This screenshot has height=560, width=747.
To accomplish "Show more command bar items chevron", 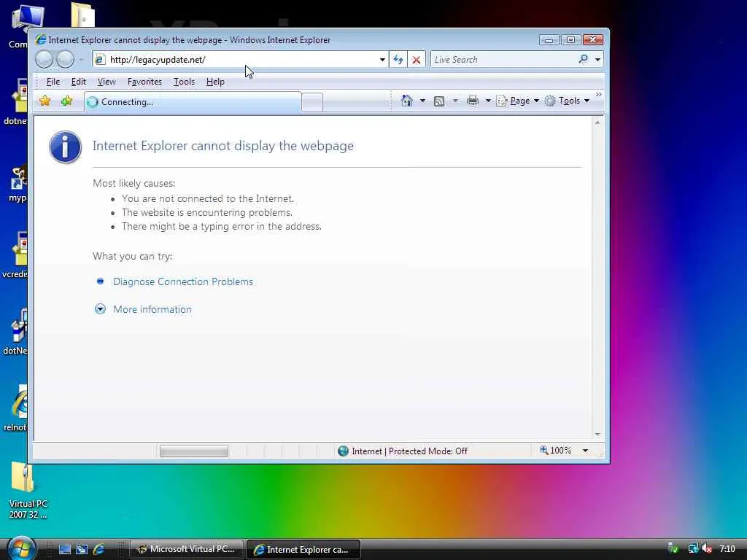I will click(599, 95).
